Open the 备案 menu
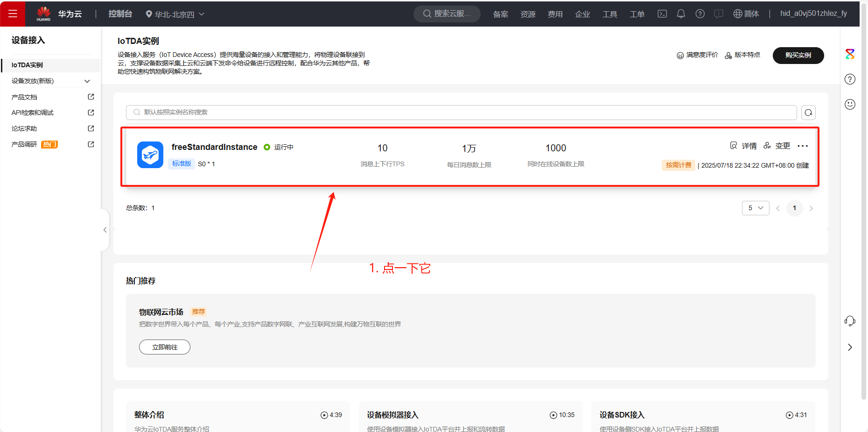Image resolution: width=868 pixels, height=432 pixels. (x=501, y=14)
